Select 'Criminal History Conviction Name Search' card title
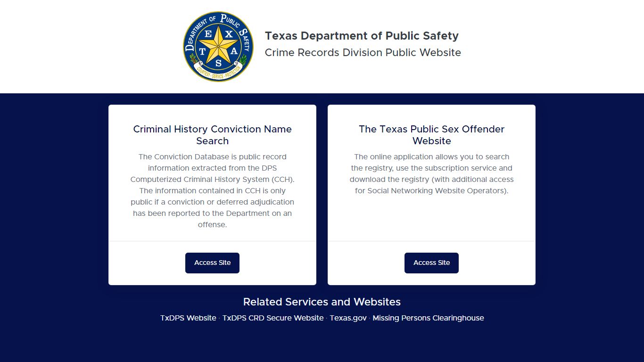The width and height of the screenshot is (644, 362). coord(212,135)
